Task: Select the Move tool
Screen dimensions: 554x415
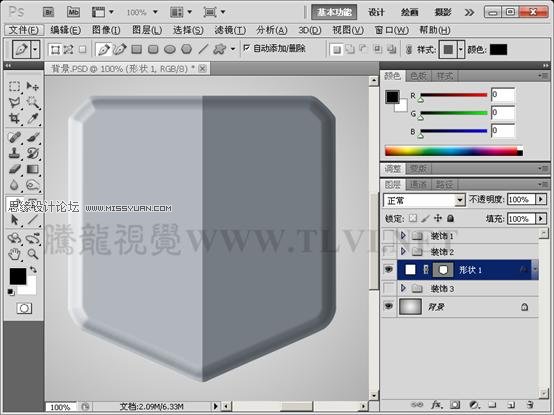Action: coord(33,86)
